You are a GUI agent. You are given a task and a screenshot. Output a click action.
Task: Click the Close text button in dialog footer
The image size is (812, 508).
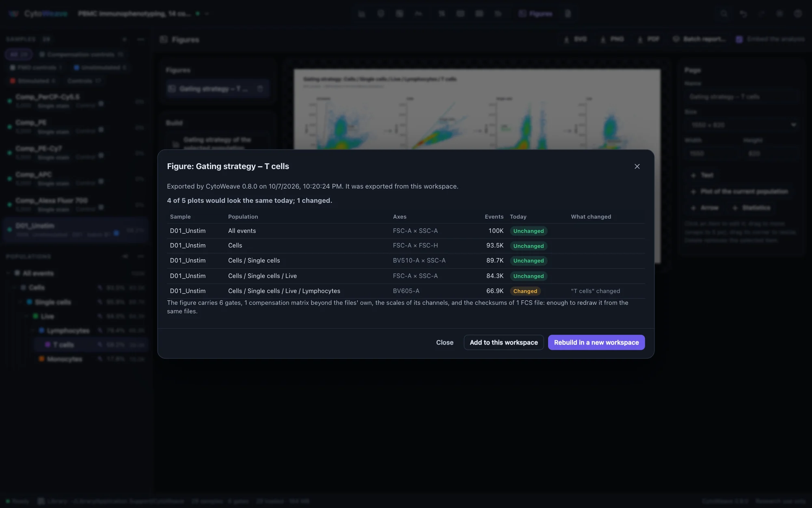coord(445,342)
